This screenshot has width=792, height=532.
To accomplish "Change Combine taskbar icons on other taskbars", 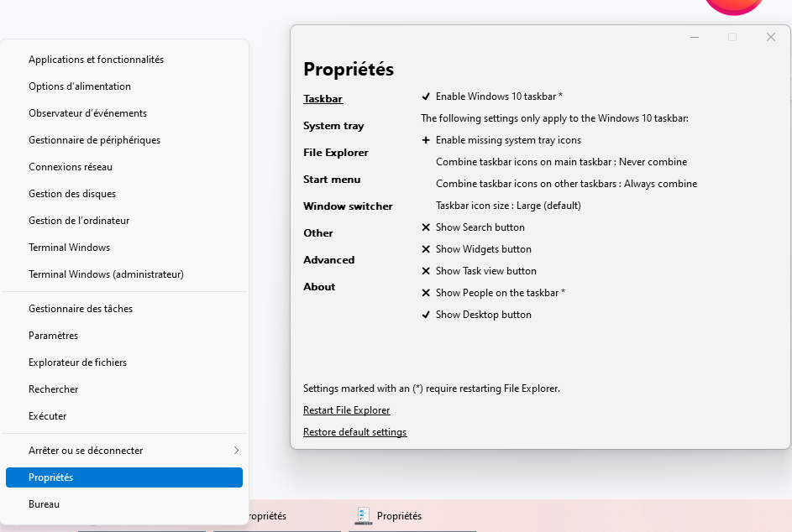I will click(566, 184).
